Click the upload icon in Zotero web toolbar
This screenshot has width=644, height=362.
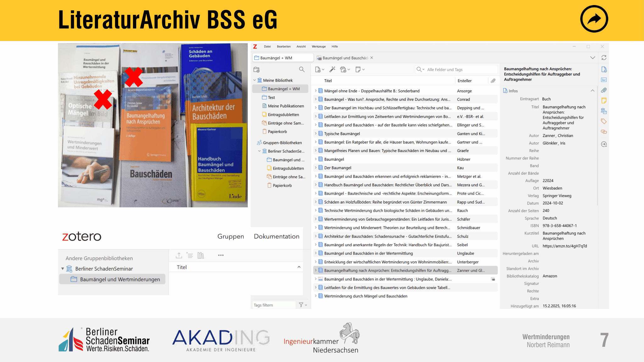179,255
